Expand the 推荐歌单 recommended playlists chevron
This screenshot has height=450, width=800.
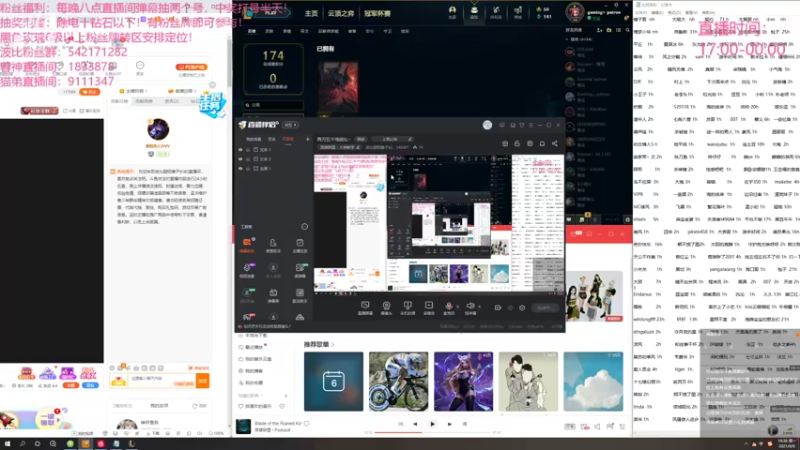(333, 344)
